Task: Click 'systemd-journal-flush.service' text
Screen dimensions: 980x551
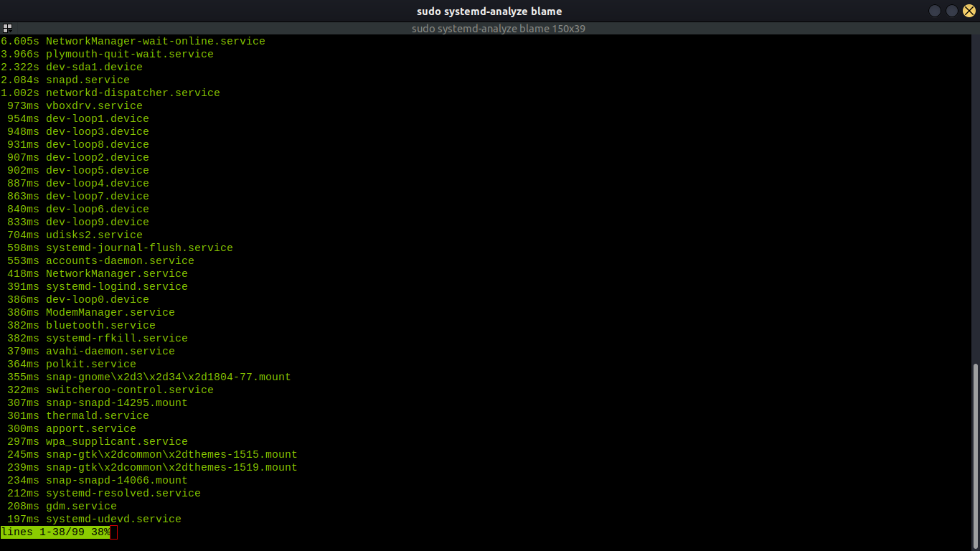Action: [x=139, y=248]
